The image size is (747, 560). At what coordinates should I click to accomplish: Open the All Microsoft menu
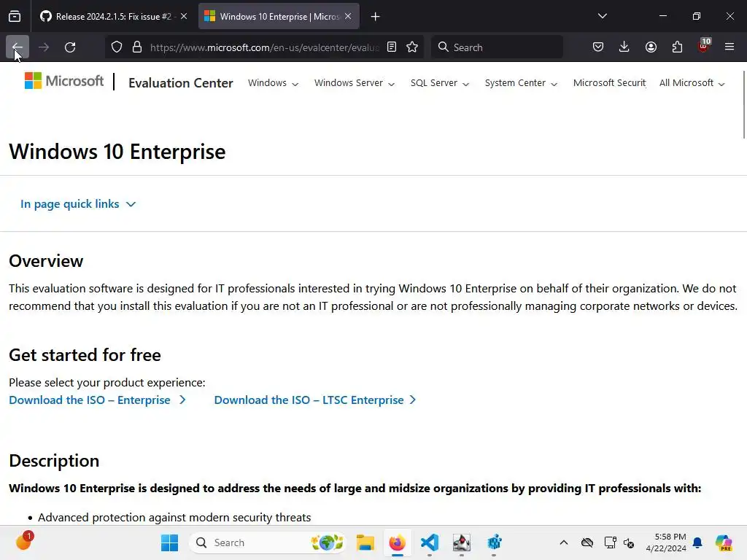692,83
